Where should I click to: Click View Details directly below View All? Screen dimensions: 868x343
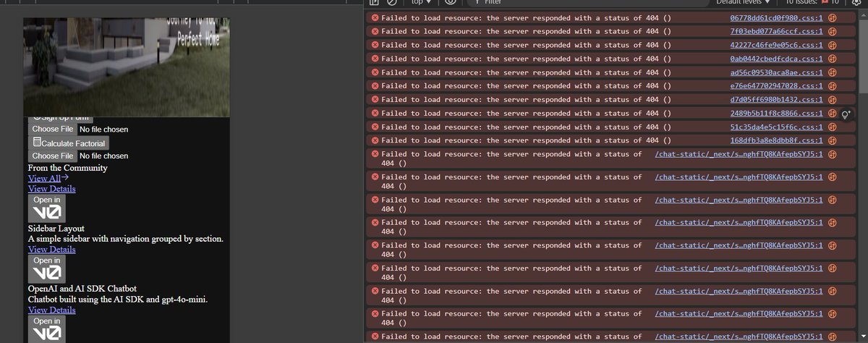pos(51,189)
